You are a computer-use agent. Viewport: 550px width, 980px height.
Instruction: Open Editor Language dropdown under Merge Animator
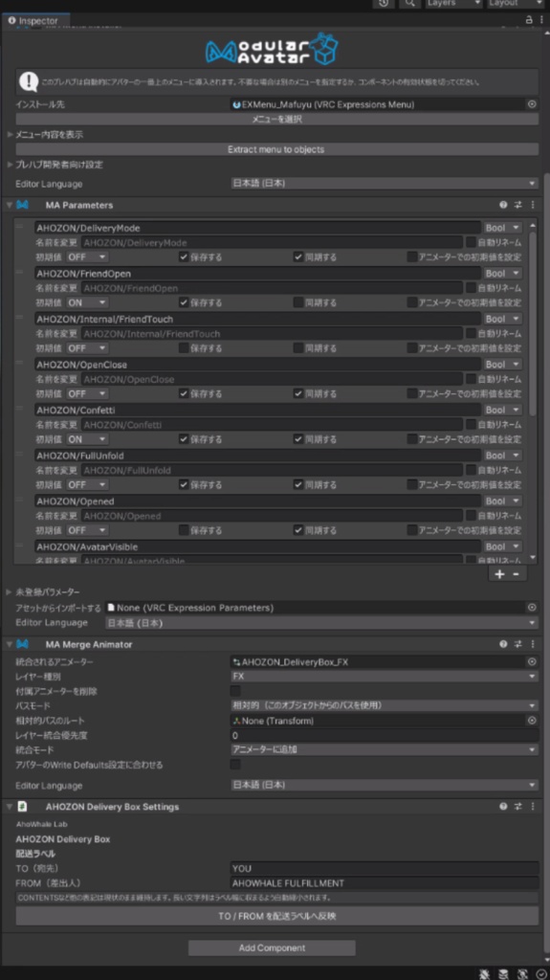pyautogui.click(x=384, y=785)
